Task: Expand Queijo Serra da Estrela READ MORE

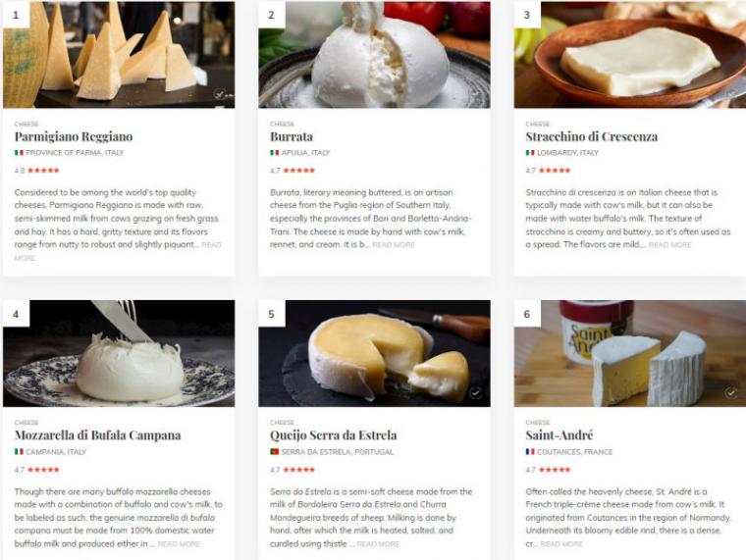Action: pos(378,544)
